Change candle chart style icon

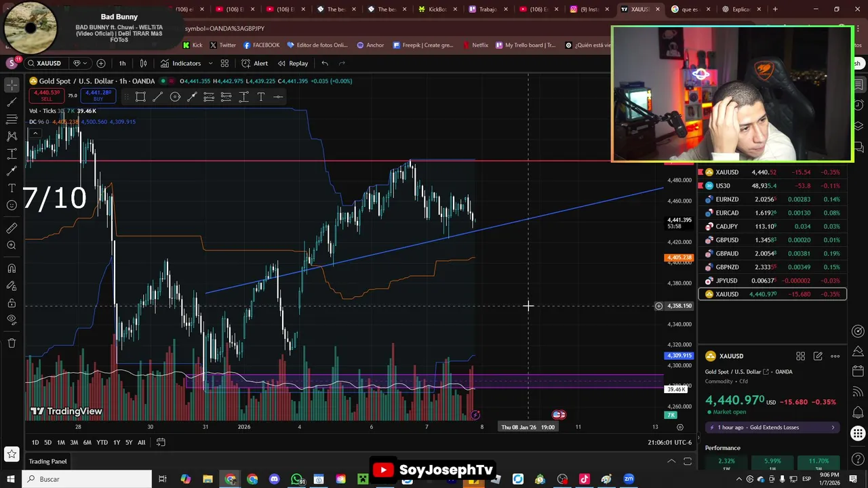coord(143,63)
